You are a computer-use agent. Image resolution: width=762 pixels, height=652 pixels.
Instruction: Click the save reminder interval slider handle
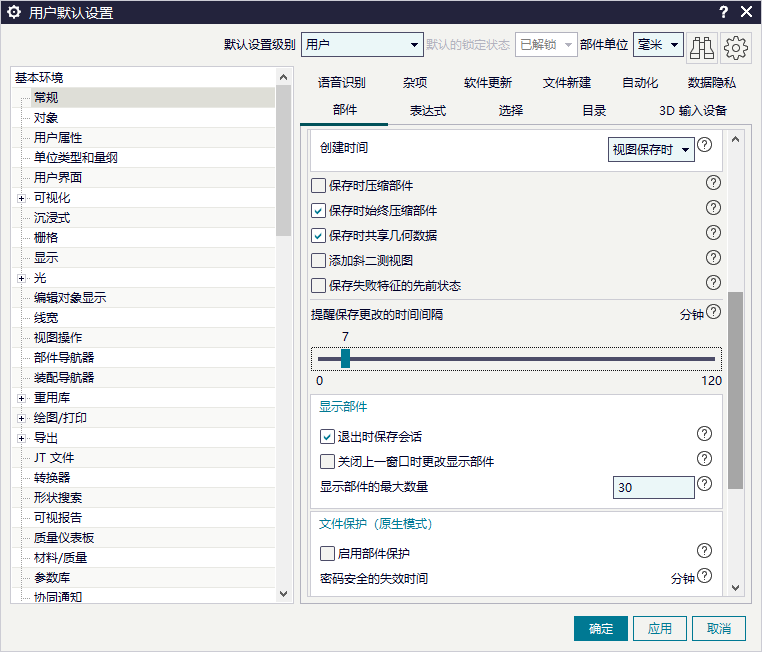346,359
